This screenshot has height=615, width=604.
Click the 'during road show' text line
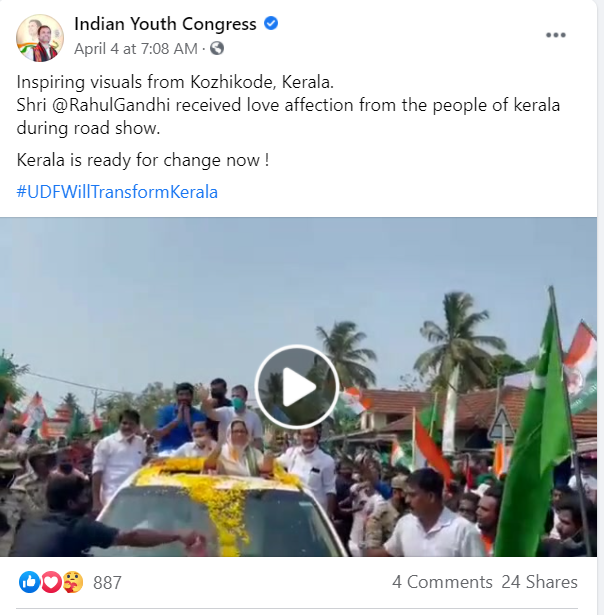coord(88,128)
